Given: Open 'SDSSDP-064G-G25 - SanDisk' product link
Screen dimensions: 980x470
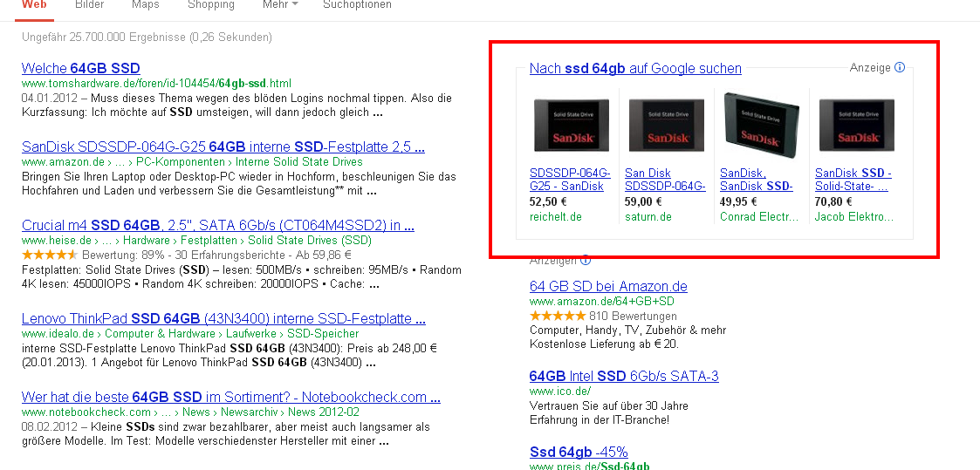Looking at the screenshot, I should pos(570,180).
